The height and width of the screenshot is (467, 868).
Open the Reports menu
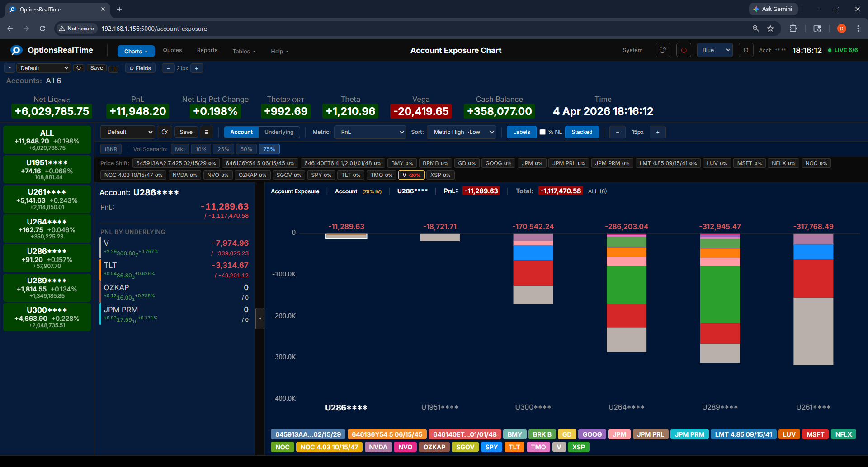pyautogui.click(x=207, y=50)
